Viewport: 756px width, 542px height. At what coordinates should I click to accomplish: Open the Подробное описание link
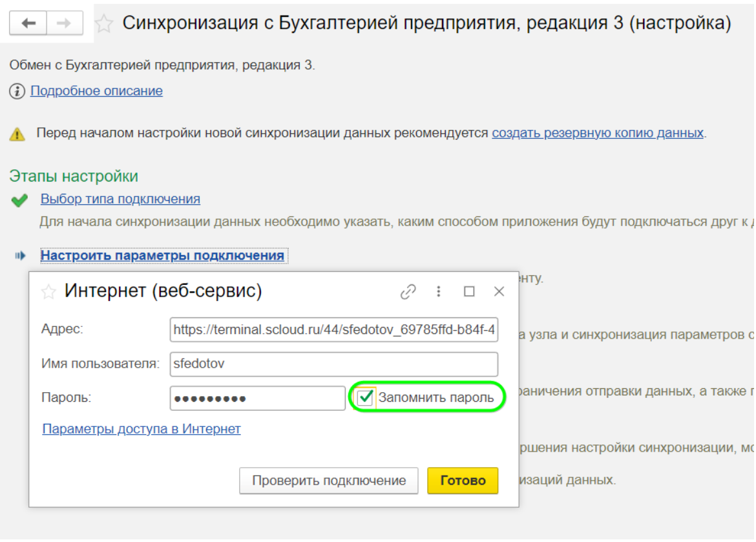[96, 91]
